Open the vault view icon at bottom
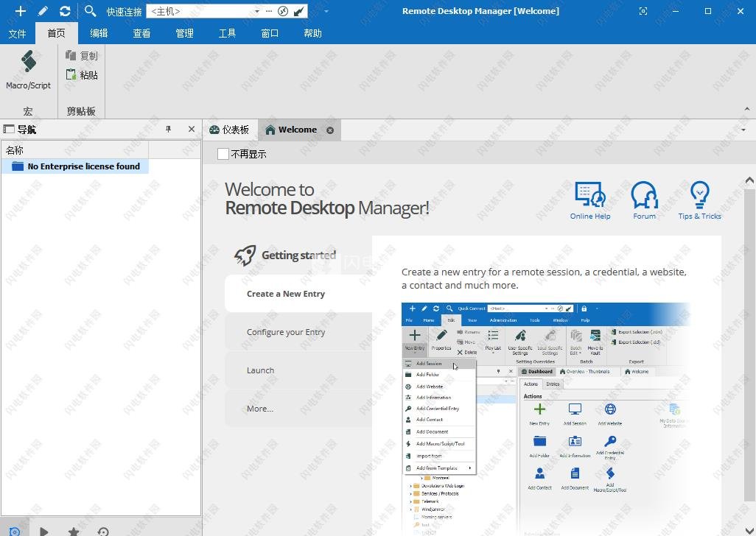 point(15,531)
